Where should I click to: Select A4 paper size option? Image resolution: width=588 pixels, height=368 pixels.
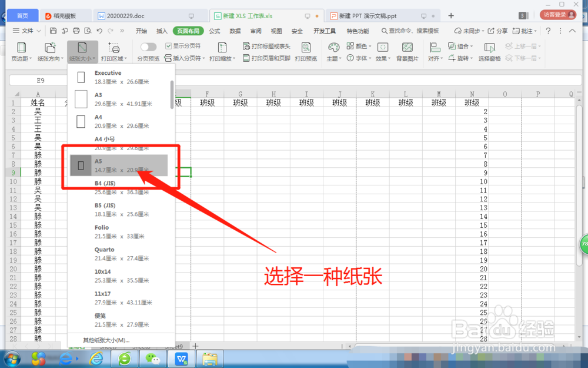119,121
